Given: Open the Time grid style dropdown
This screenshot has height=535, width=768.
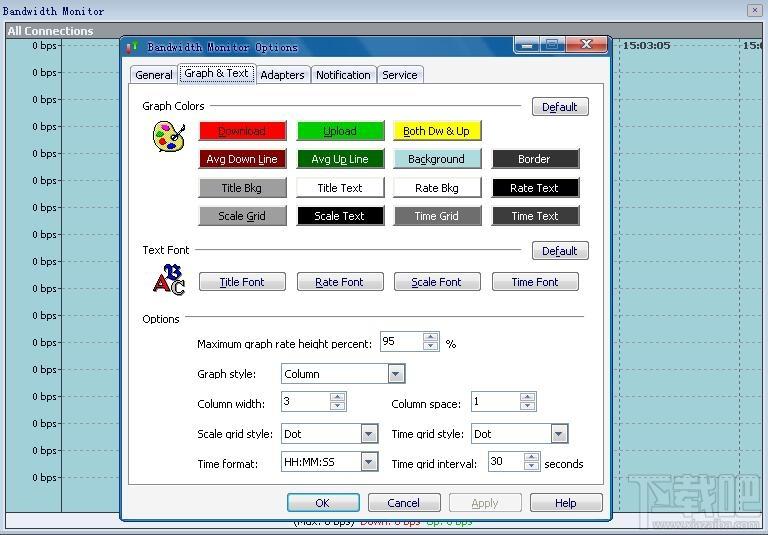Looking at the screenshot, I should [559, 434].
